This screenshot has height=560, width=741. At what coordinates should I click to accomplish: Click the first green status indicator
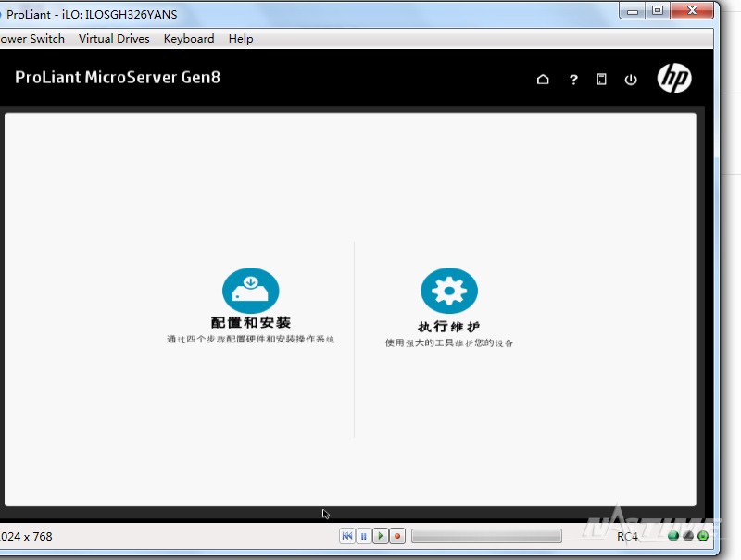(x=673, y=536)
